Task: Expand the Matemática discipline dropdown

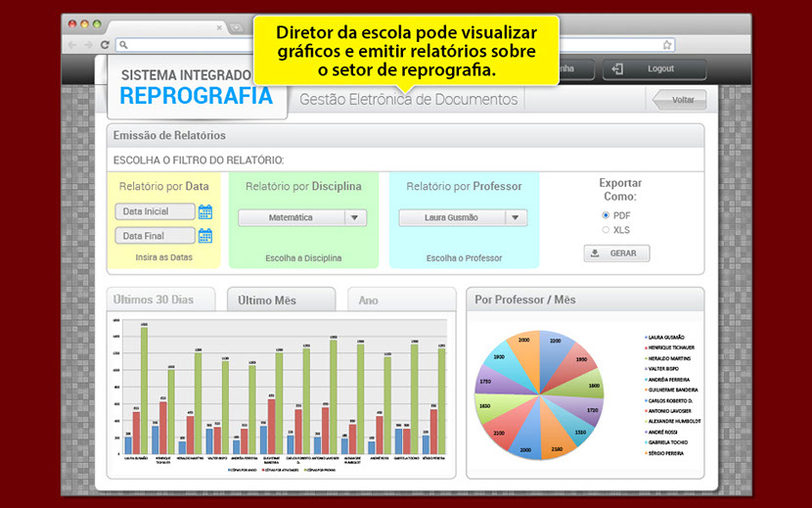Action: 355,218
